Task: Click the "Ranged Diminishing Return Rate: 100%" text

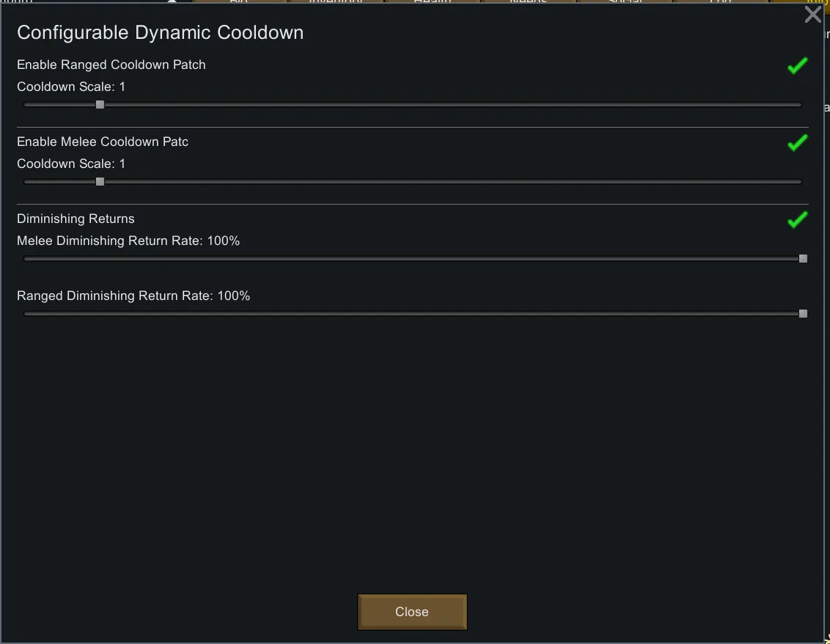Action: point(133,296)
